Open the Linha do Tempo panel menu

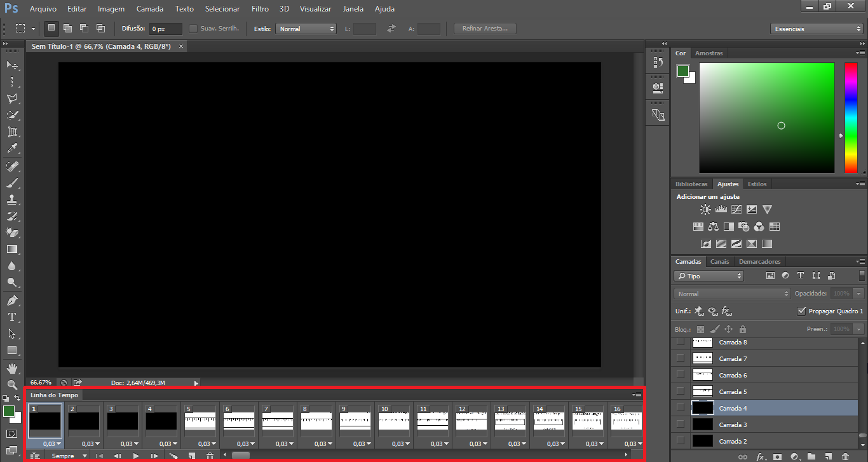pos(637,395)
